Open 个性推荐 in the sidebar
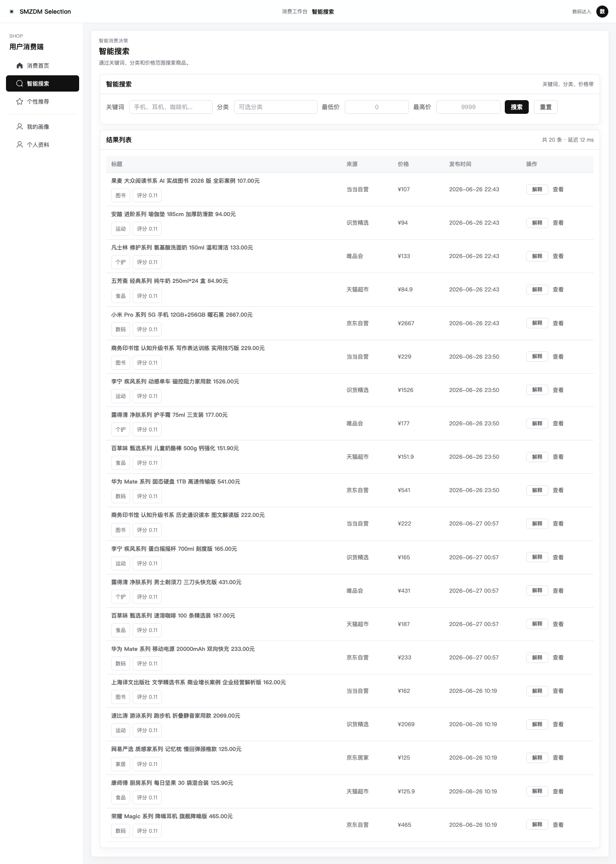Viewport: 616px width, 864px height. pos(42,101)
